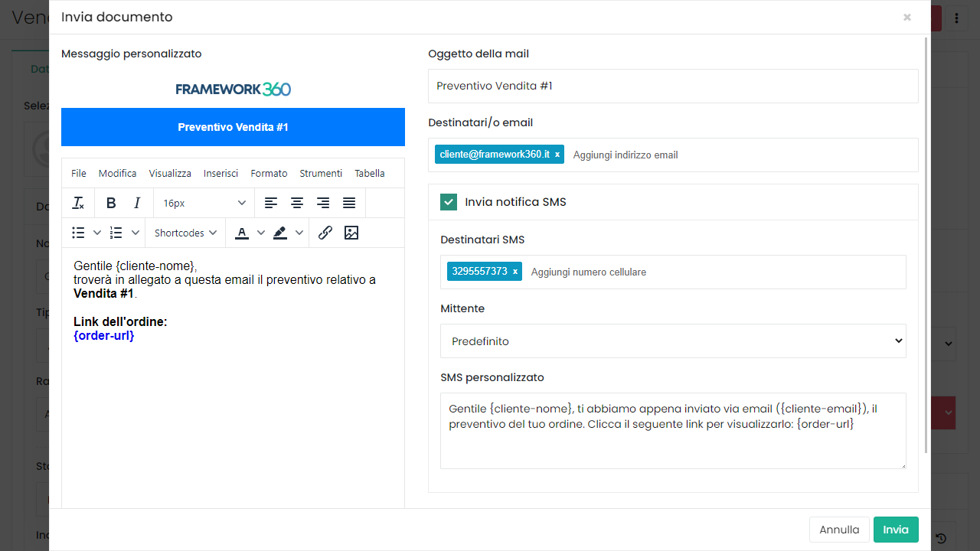The image size is (980, 551).
Task: Open the Mittente Predefinito dropdown
Action: [x=673, y=341]
